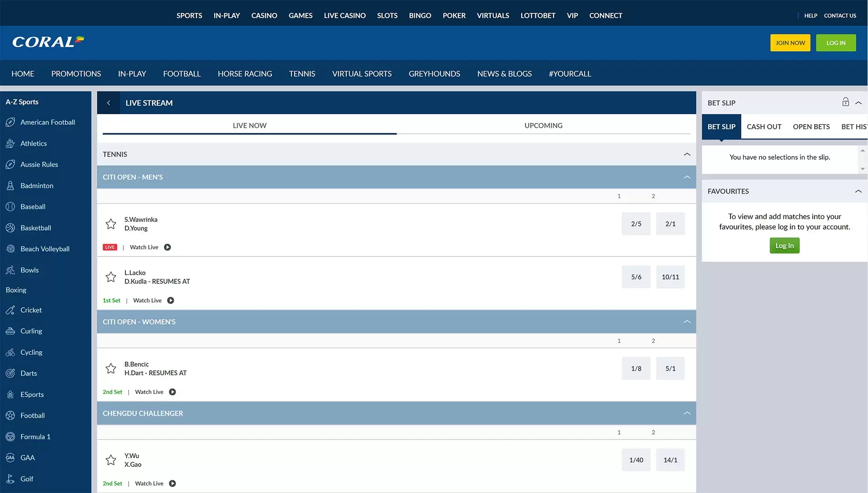Click Log In in Favourites panel
Screen dimensions: 868x493
click(x=784, y=246)
